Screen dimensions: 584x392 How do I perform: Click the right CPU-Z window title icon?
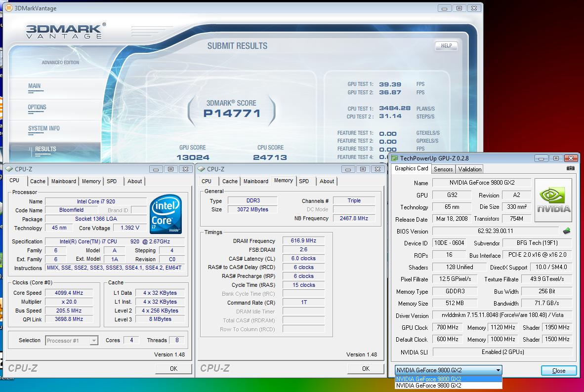pos(202,169)
